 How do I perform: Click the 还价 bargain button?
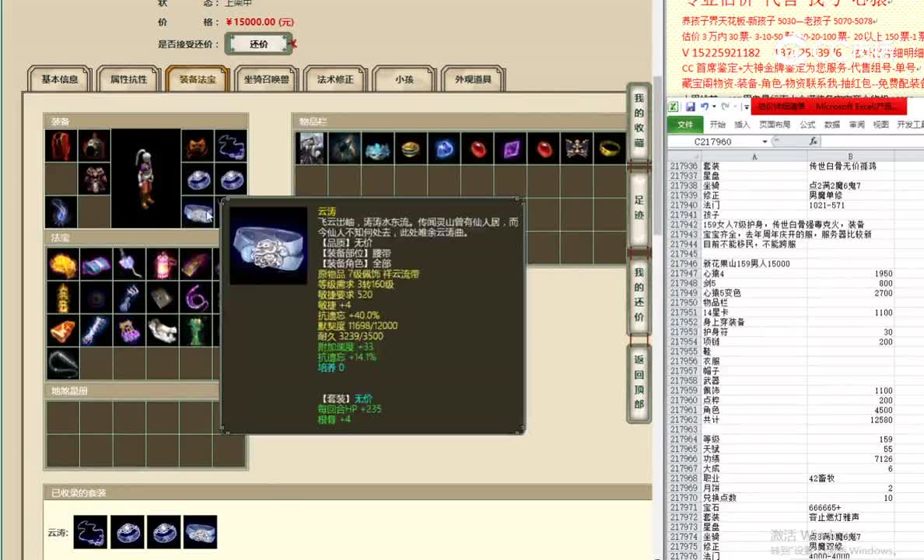[259, 44]
